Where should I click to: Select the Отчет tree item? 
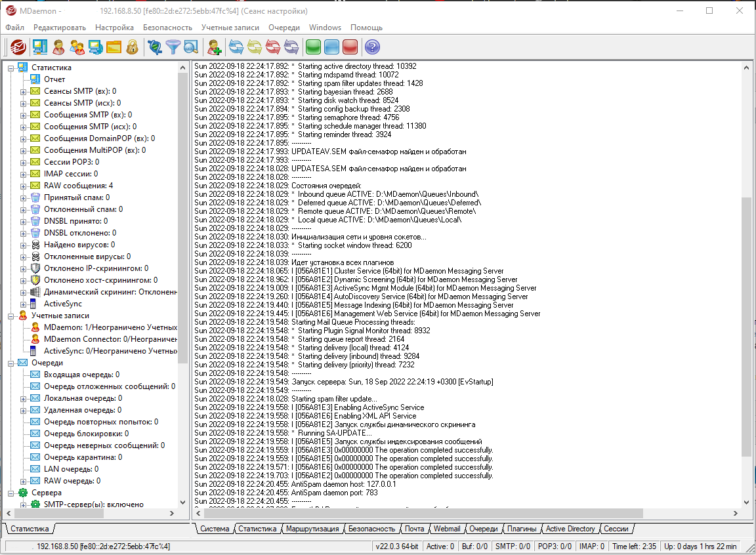[54, 79]
